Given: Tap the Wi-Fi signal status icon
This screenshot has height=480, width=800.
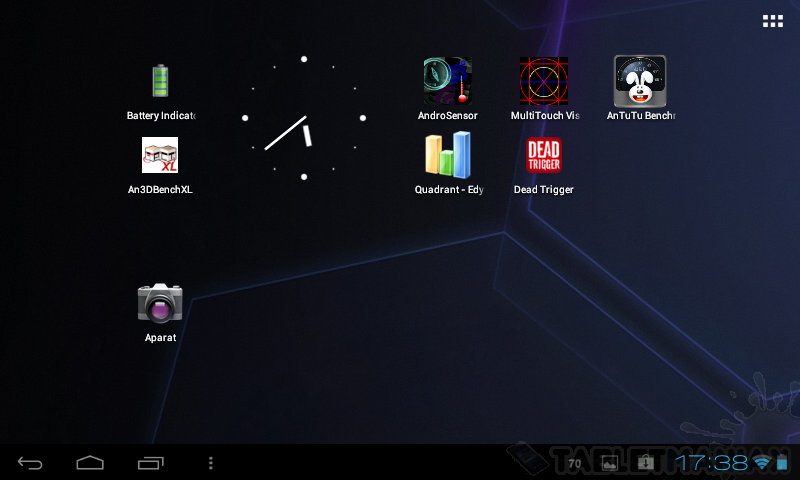Looking at the screenshot, I should [762, 463].
